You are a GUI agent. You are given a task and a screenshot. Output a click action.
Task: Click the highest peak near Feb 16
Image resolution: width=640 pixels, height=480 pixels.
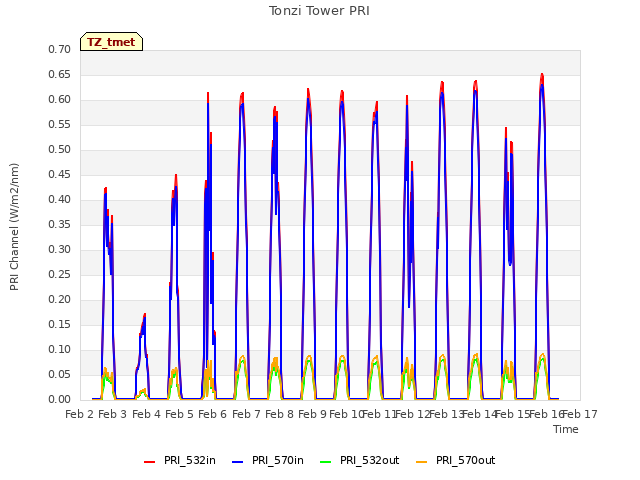(542, 75)
